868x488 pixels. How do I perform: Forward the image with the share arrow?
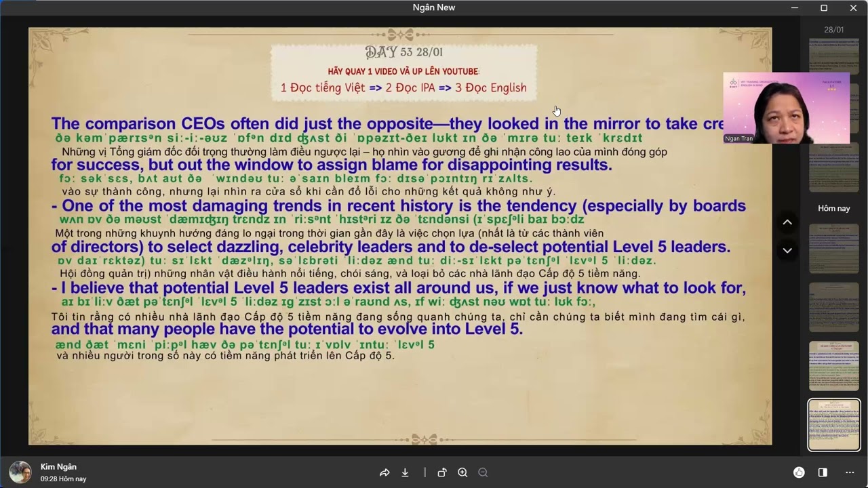click(384, 472)
